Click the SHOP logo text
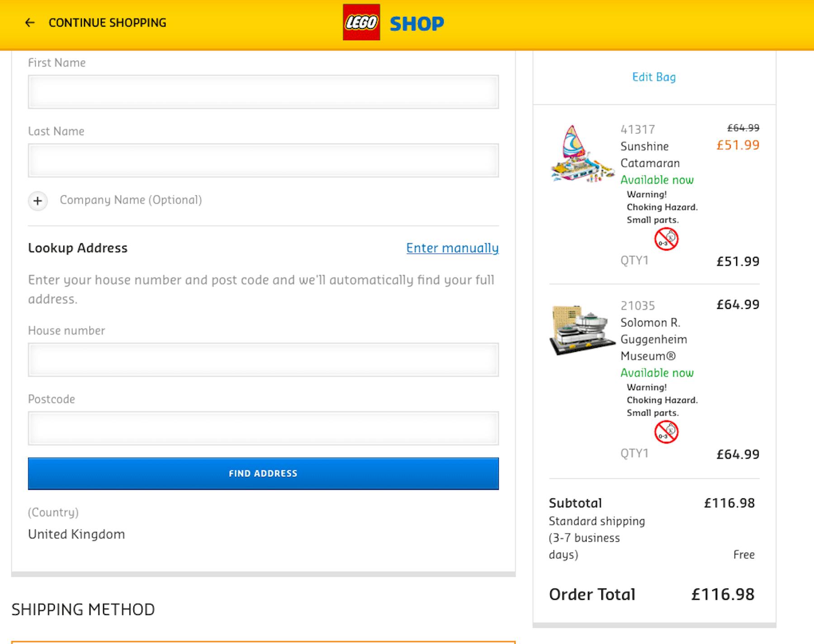Viewport: 814px width, 644px height. 416,24
